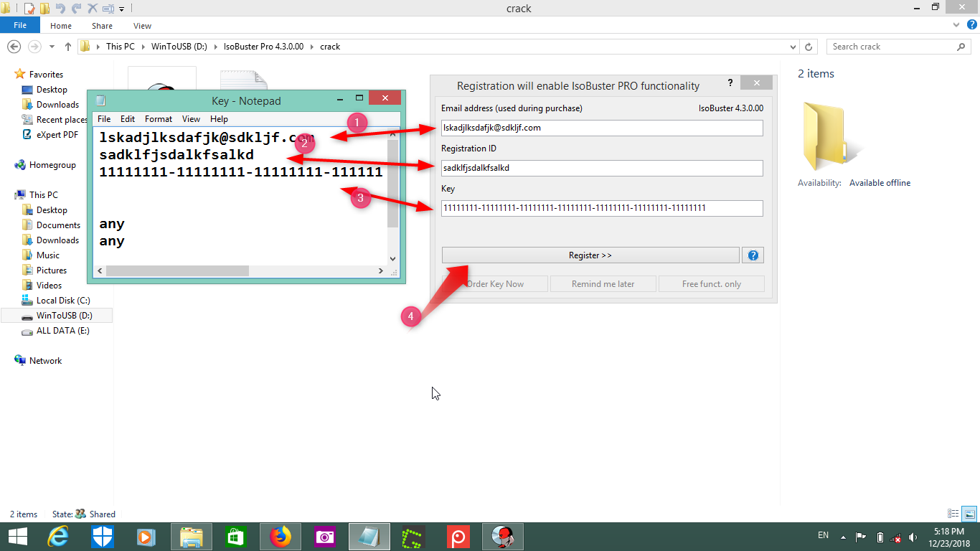This screenshot has width=980, height=551.
Task: Go back with the Back arrow button
Action: [x=14, y=47]
